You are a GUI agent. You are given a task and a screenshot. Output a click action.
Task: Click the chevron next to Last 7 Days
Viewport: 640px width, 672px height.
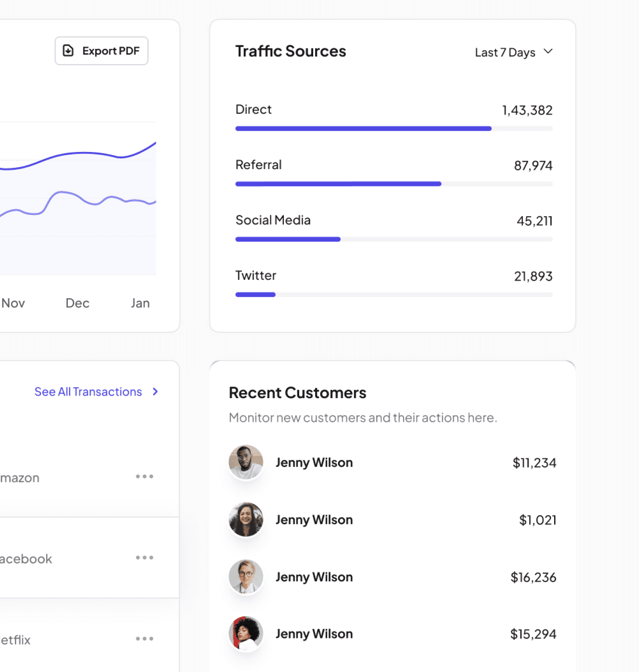tap(548, 51)
